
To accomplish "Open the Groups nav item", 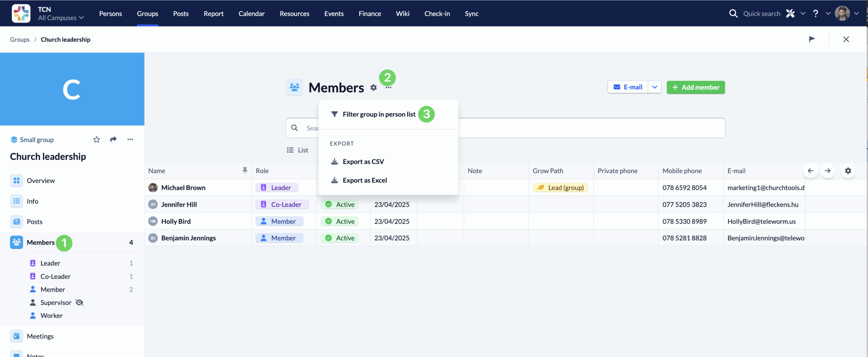I will [147, 14].
